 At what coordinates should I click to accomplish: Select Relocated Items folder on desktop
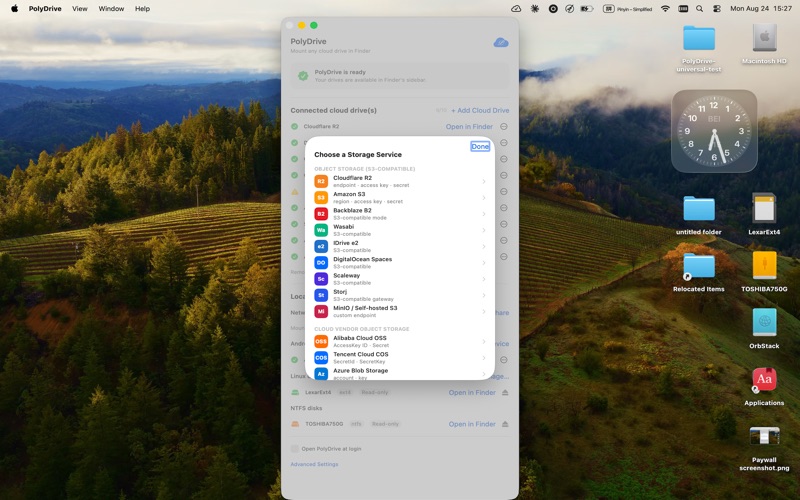[698, 271]
